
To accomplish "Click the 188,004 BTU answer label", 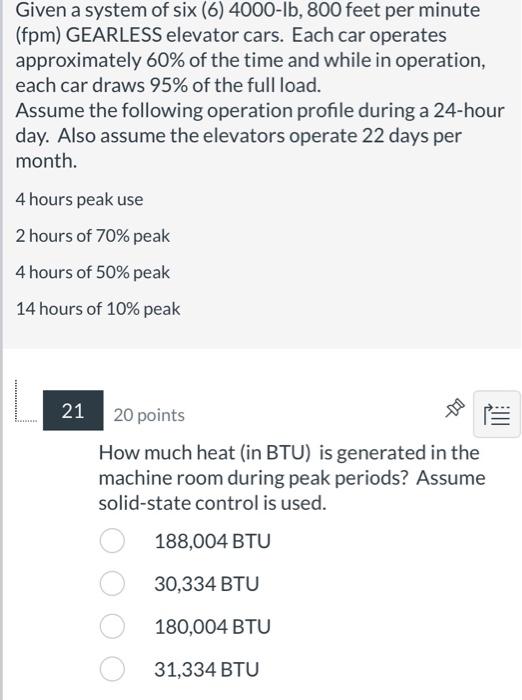I will tap(213, 541).
